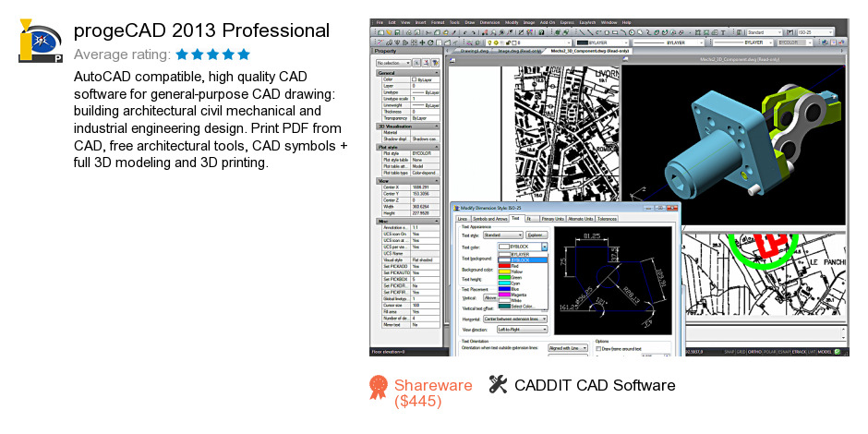This screenshot has width=868, height=434.
Task: Click the New drawing icon in toolbar
Action: [x=380, y=32]
